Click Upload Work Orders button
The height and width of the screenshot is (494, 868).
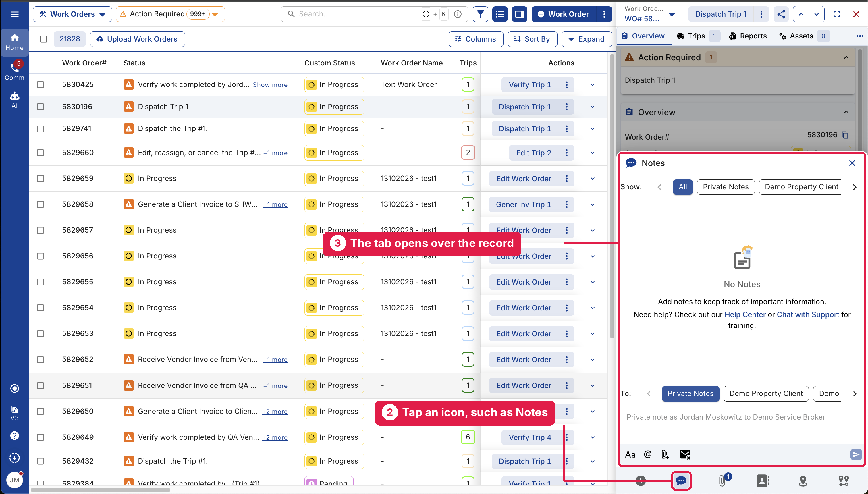click(137, 39)
